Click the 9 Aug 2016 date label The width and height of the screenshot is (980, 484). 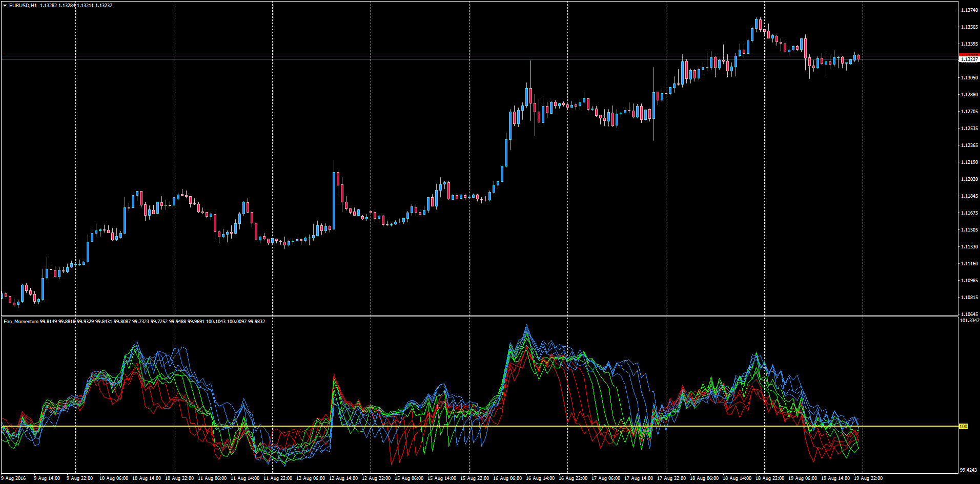tap(13, 478)
